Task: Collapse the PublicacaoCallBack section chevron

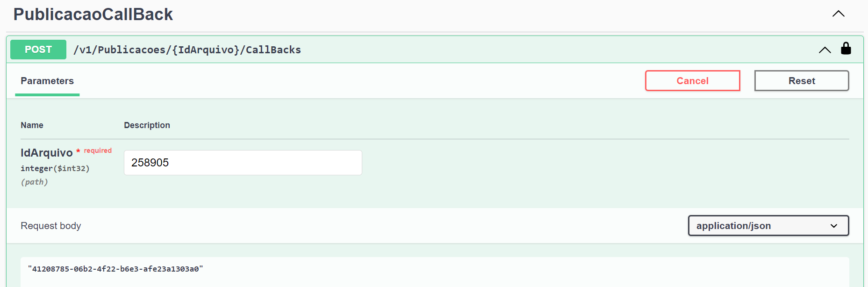Action: [x=838, y=14]
